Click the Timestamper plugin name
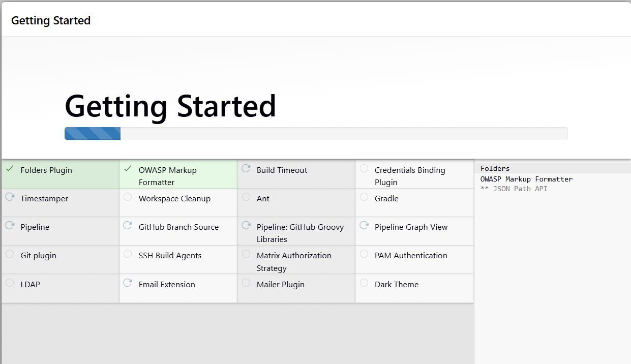The height and width of the screenshot is (364, 631). click(44, 199)
